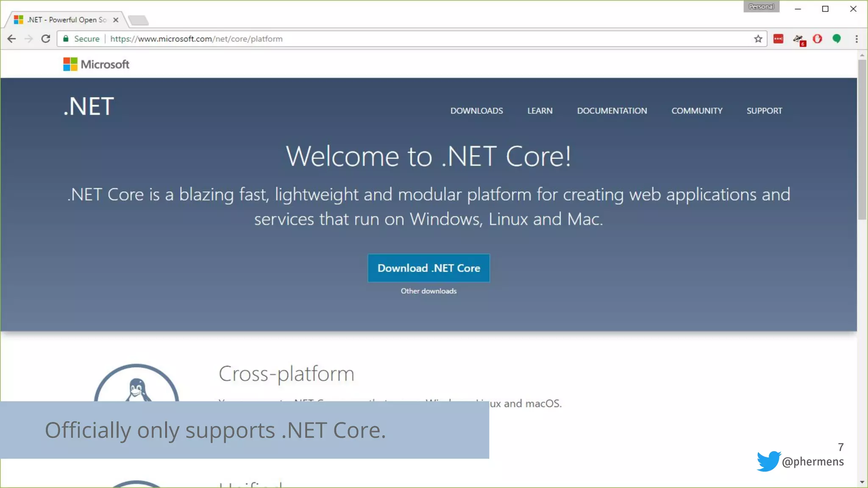This screenshot has width=868, height=488.
Task: Click the green Secure padlock icon
Action: tap(66, 39)
